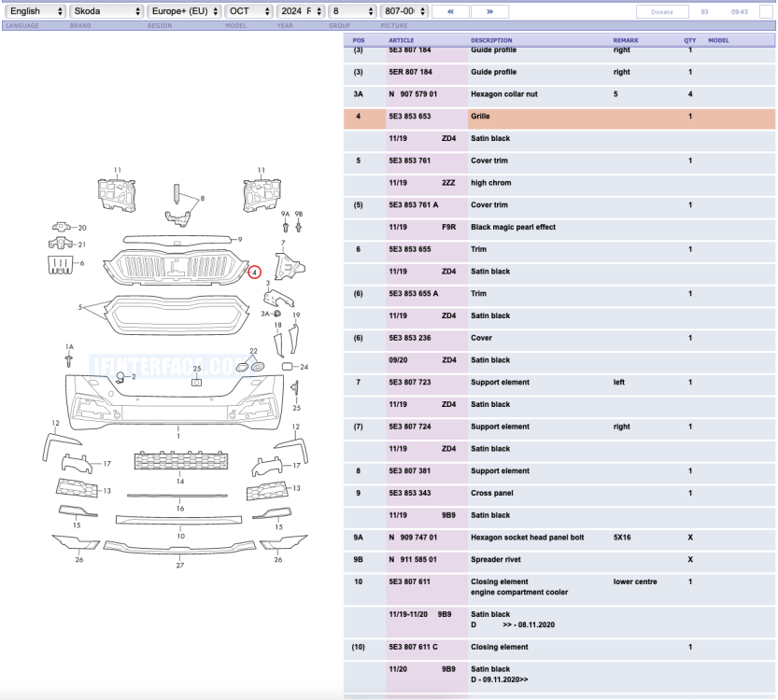This screenshot has width=778, height=700.
Task: Click the bumper part labeled 1 in diagram
Action: (175, 402)
